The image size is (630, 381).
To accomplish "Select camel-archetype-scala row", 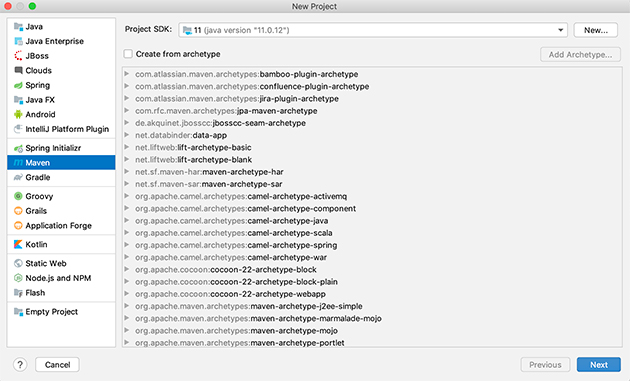I will pyautogui.click(x=372, y=233).
